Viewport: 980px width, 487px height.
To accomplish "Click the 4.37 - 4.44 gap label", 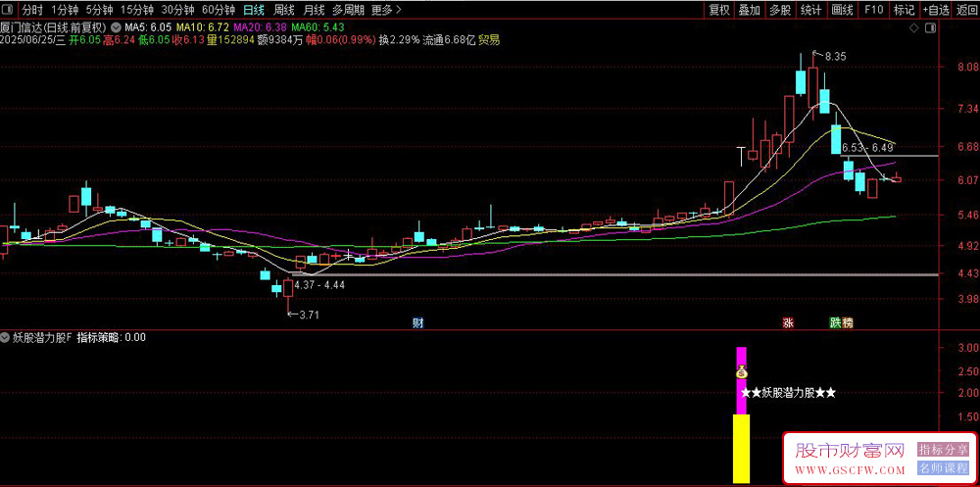I will pos(319,284).
